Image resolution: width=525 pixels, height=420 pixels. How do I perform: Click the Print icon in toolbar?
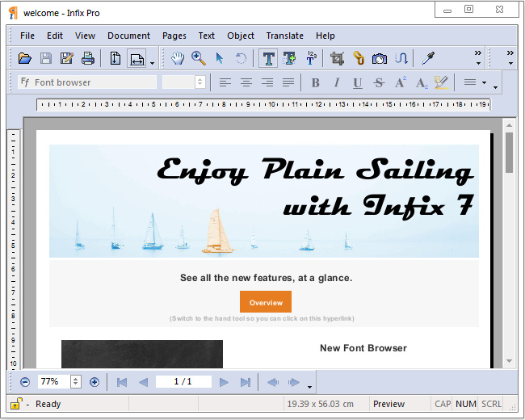point(88,58)
